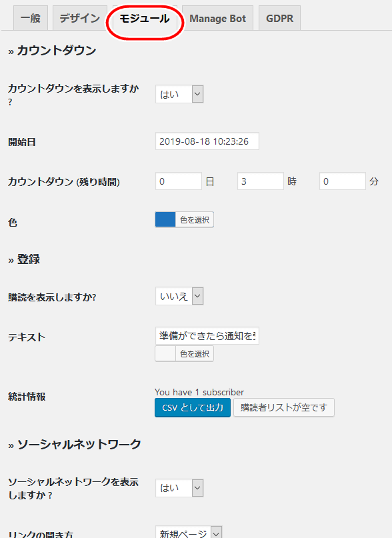This screenshot has width=392, height=538.
Task: Click 色を選択 button under テキスト field
Action: point(195,353)
